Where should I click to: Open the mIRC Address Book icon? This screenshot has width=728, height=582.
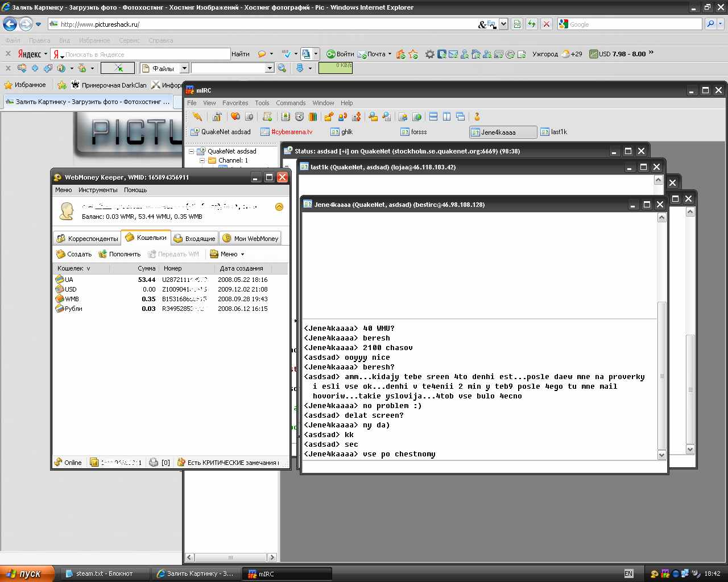tap(286, 117)
